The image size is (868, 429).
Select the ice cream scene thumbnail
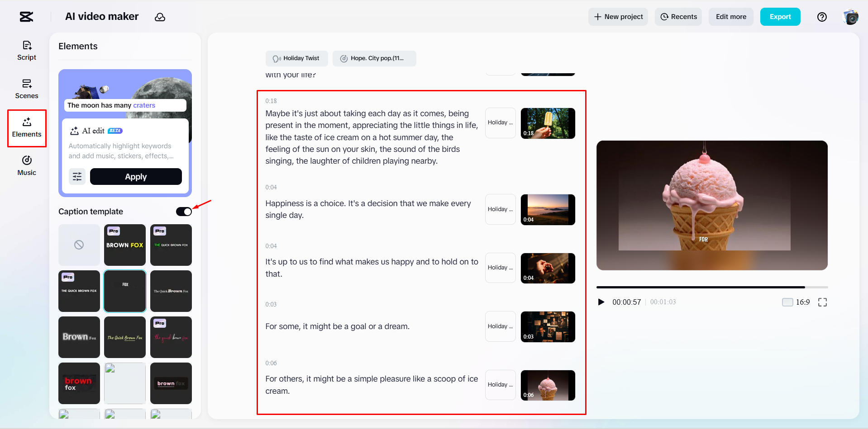coord(548,385)
